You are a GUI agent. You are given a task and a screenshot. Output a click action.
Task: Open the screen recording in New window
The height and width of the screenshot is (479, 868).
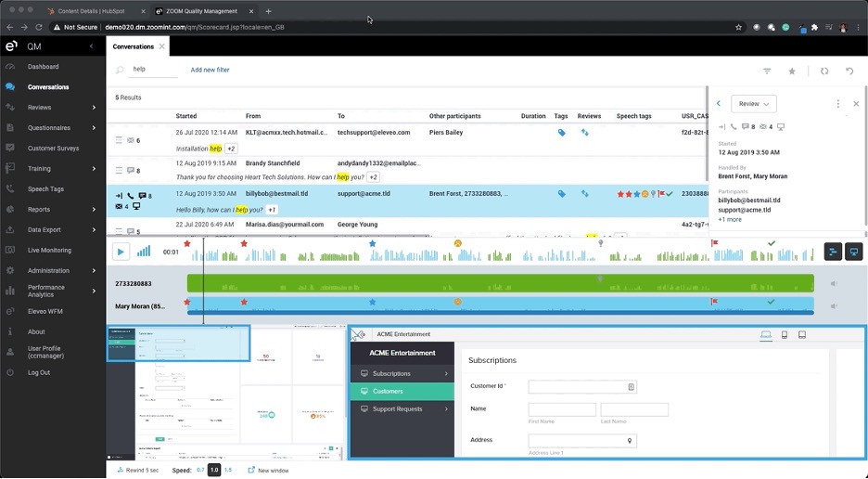point(268,470)
